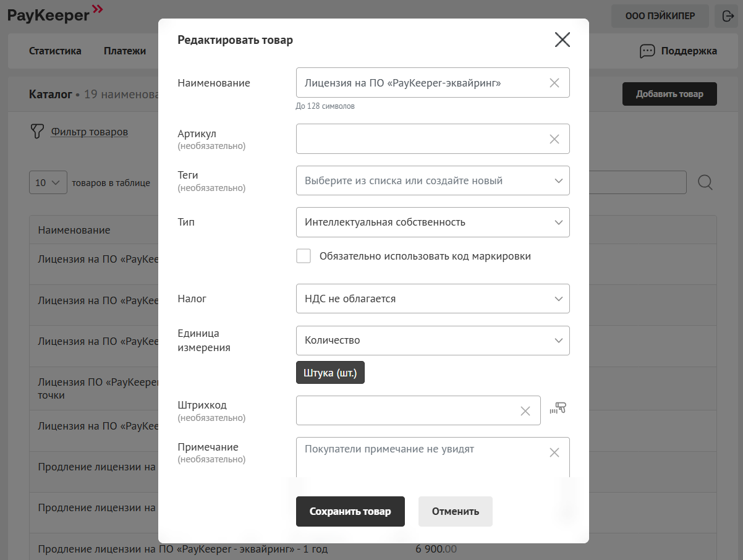Click the Отменить button
Viewport: 743px width, 560px height.
(456, 511)
